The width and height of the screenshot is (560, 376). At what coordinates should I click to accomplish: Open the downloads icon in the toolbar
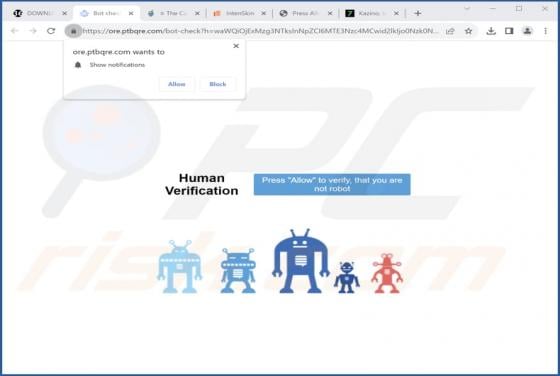pos(491,31)
